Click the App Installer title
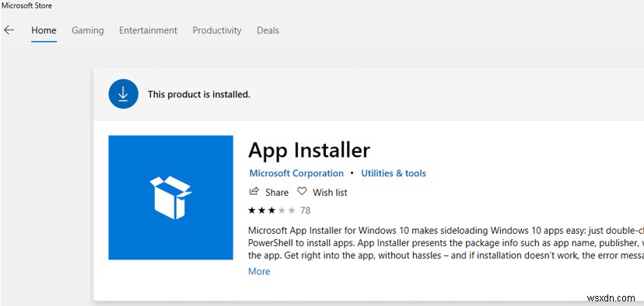Image resolution: width=644 pixels, height=306 pixels. (309, 150)
